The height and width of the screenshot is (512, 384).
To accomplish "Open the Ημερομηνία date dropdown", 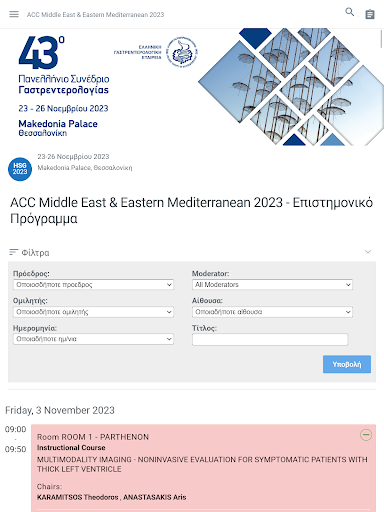I will pyautogui.click(x=93, y=339).
